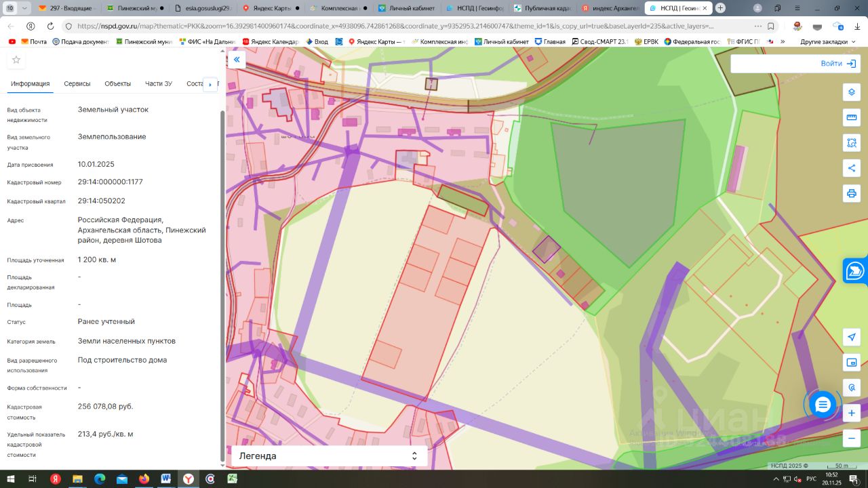868x488 pixels.
Task: Open the map layers panel
Action: pyautogui.click(x=852, y=92)
